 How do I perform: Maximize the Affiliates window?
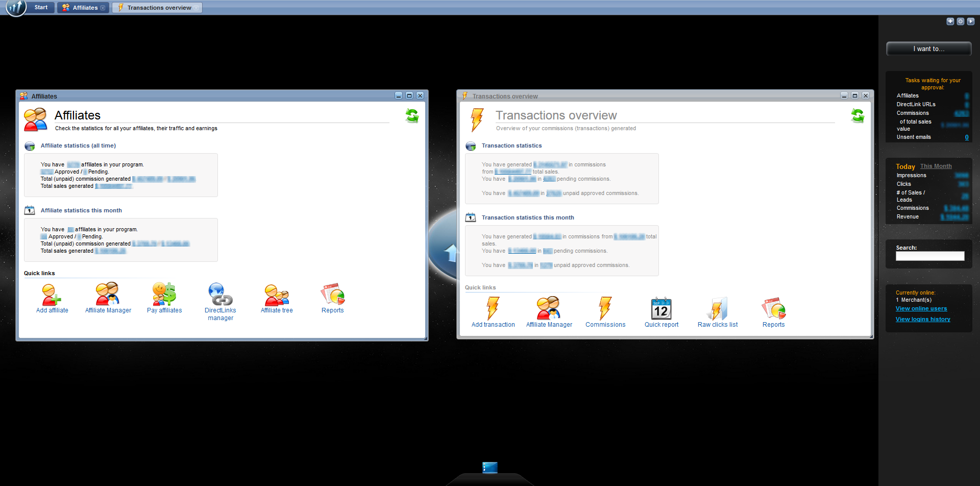pyautogui.click(x=409, y=96)
